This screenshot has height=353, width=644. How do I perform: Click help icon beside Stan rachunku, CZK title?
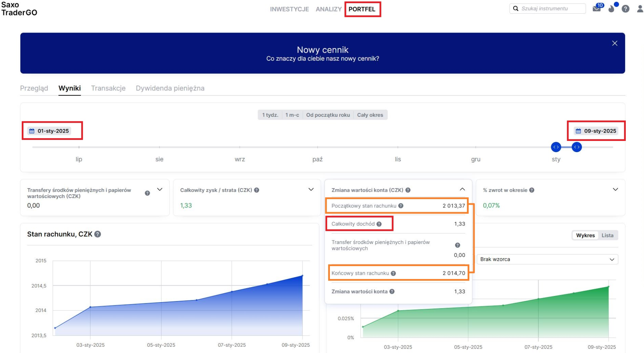(x=98, y=234)
